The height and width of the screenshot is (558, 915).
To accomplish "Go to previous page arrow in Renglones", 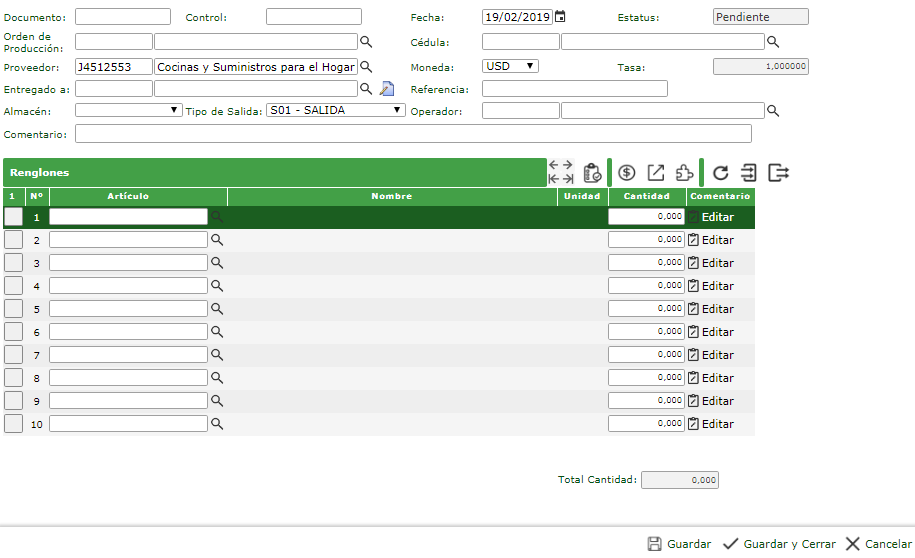I will point(554,165).
